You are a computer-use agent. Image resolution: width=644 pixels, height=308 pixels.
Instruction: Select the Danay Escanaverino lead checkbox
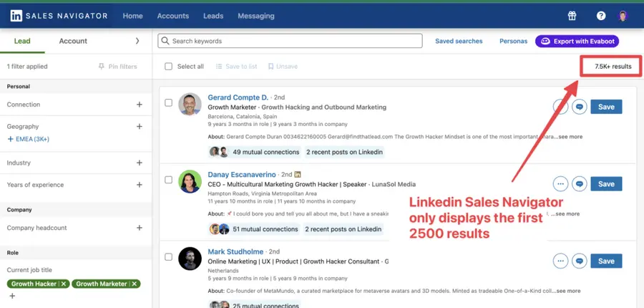click(x=168, y=180)
